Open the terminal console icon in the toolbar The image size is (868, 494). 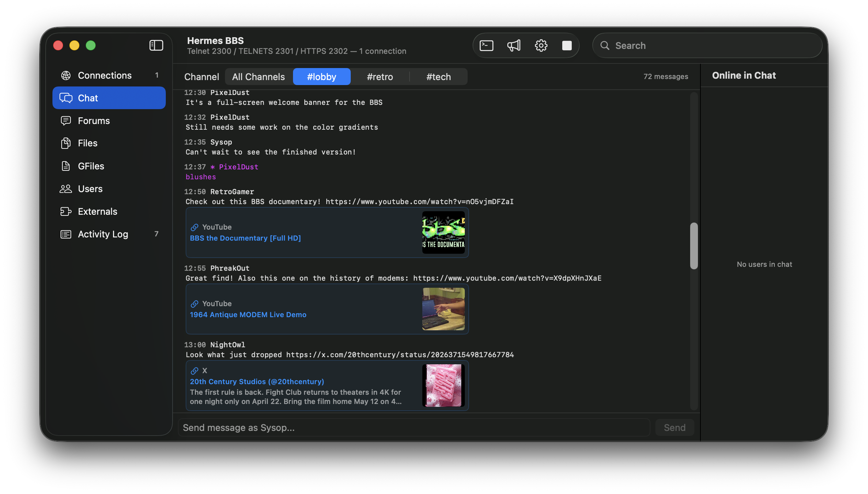coord(486,45)
